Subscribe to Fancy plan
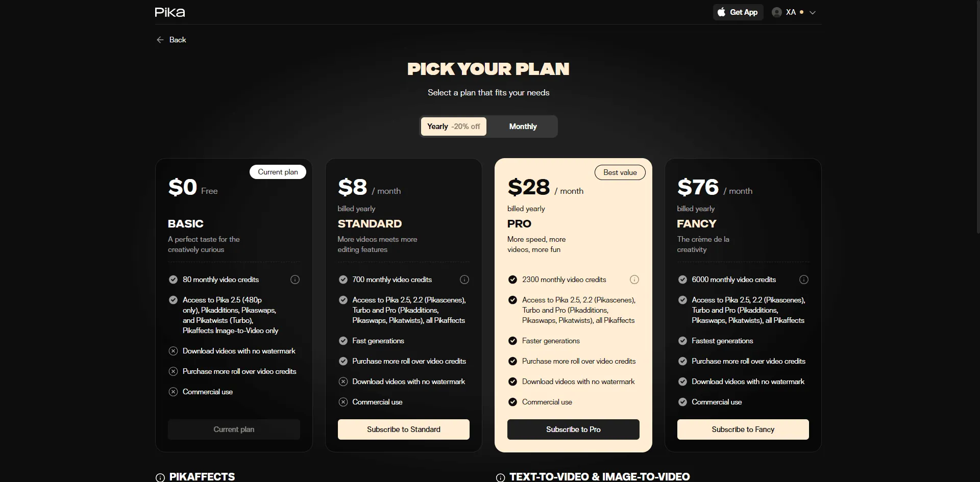This screenshot has height=482, width=980. (x=743, y=429)
